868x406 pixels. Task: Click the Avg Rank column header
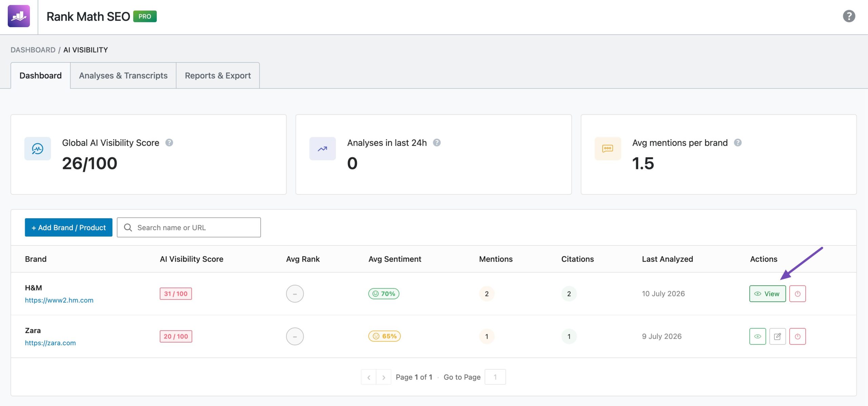point(303,259)
